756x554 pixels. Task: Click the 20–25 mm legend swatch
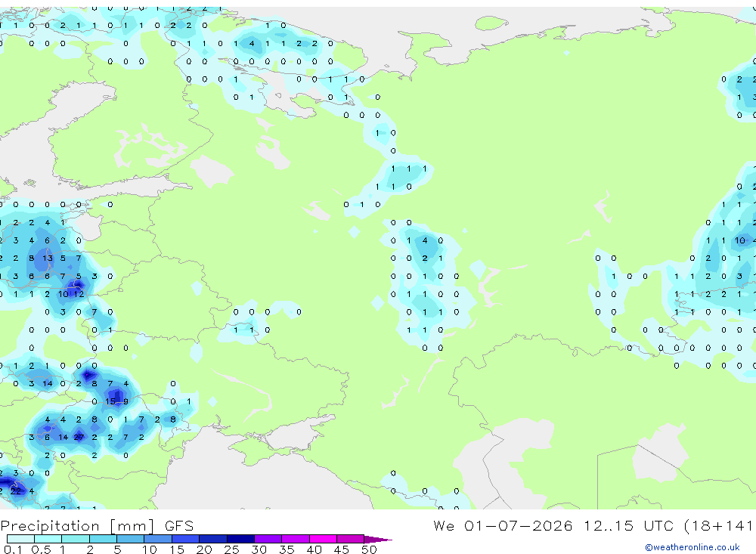[213, 539]
